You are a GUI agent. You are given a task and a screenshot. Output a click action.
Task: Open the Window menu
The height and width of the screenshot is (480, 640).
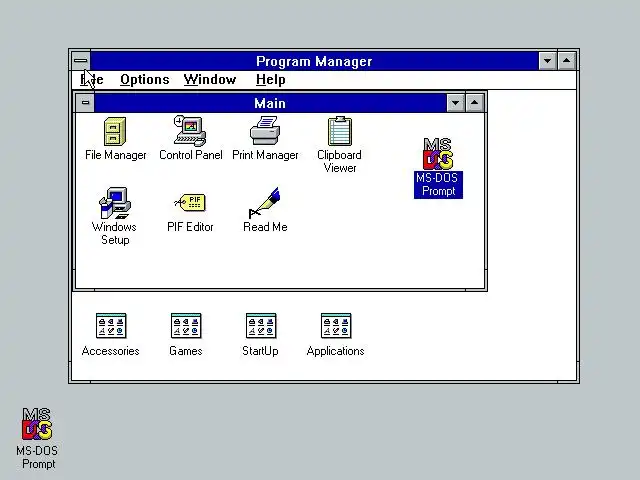tap(210, 80)
